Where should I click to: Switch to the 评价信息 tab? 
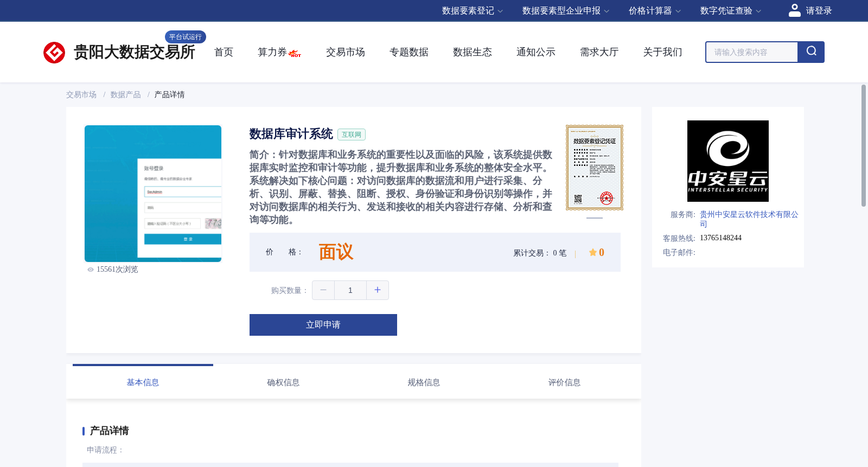(564, 382)
